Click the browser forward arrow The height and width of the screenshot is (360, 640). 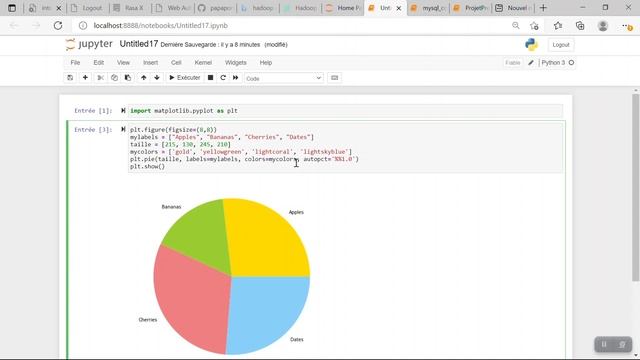click(x=36, y=25)
